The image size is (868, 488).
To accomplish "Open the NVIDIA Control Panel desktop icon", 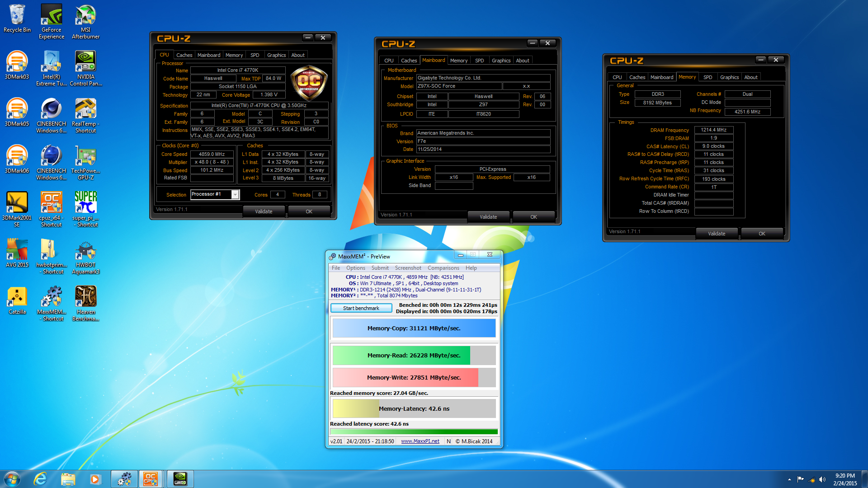I will [x=86, y=68].
